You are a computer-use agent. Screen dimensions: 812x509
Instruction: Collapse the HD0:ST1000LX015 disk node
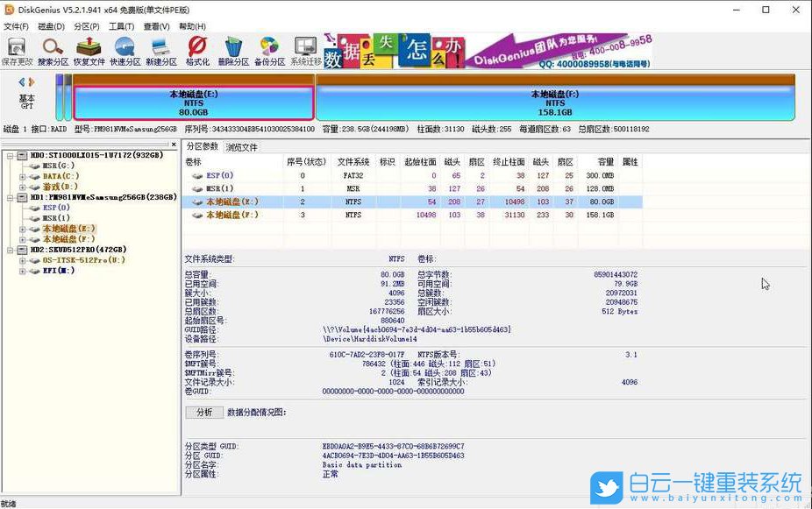tap(9, 154)
